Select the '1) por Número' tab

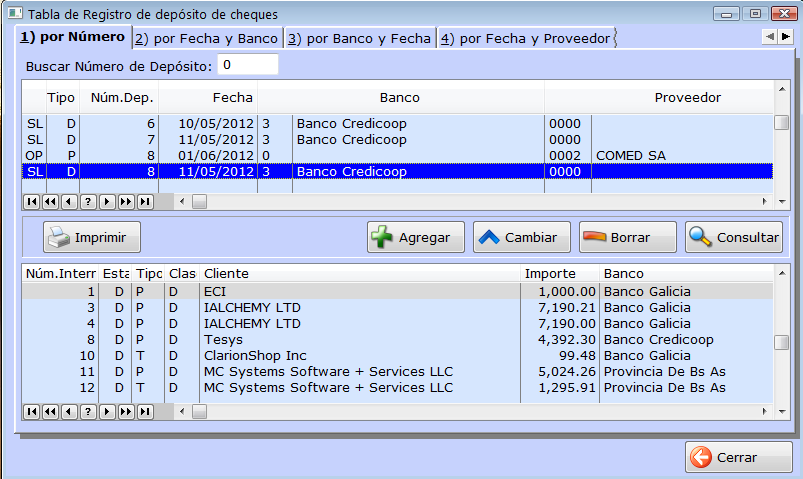[x=73, y=37]
